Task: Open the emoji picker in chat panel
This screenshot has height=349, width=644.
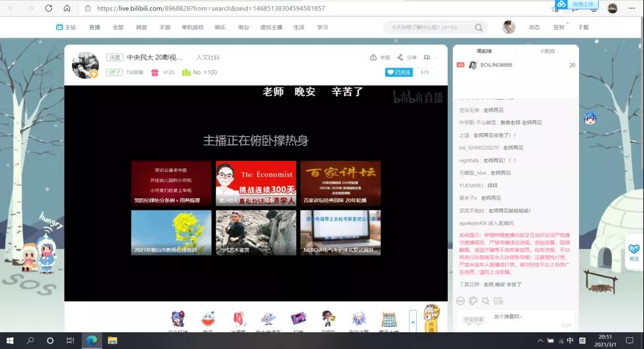Action: click(x=461, y=301)
